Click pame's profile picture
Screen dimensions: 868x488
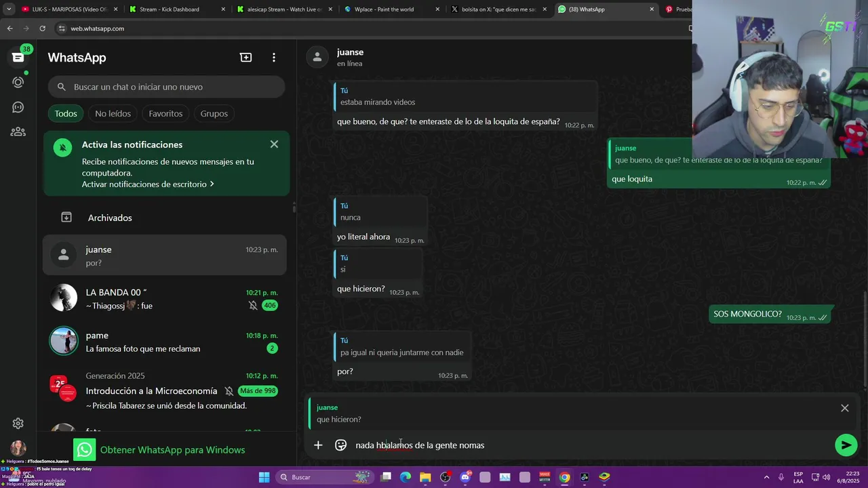tap(64, 340)
